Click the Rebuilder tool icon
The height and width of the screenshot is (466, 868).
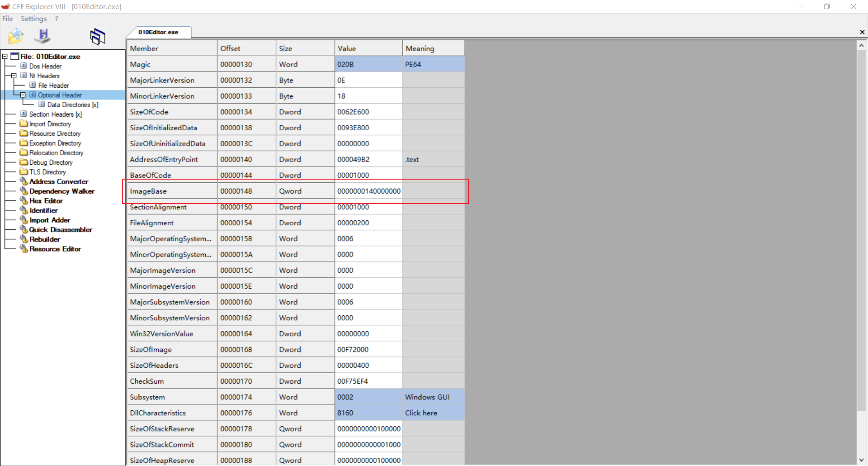[x=24, y=239]
